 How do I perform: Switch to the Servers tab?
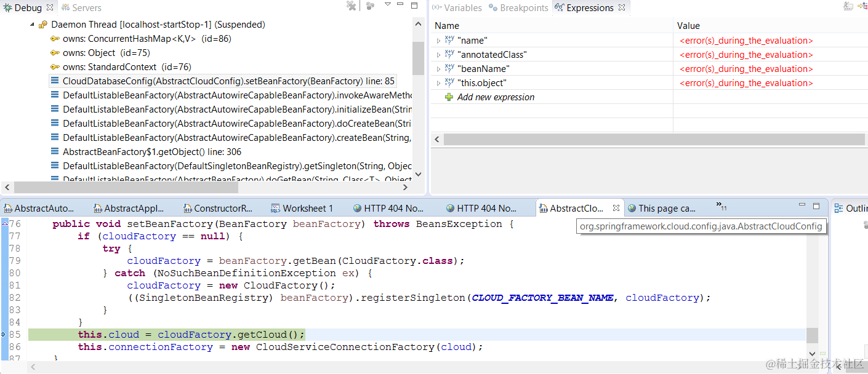81,8
